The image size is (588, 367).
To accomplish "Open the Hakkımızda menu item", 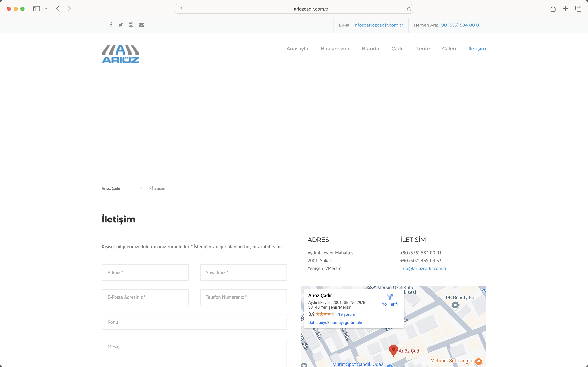I will (335, 49).
